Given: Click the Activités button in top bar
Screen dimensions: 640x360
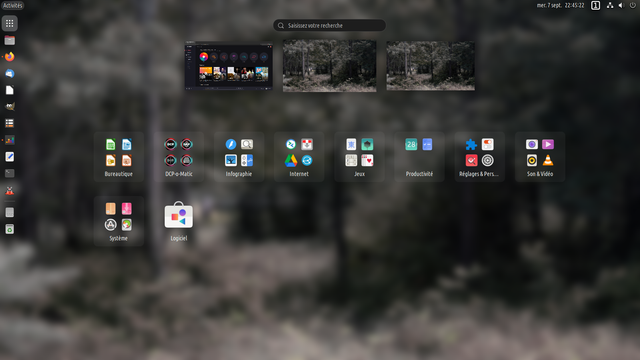Looking at the screenshot, I should 12,5.
